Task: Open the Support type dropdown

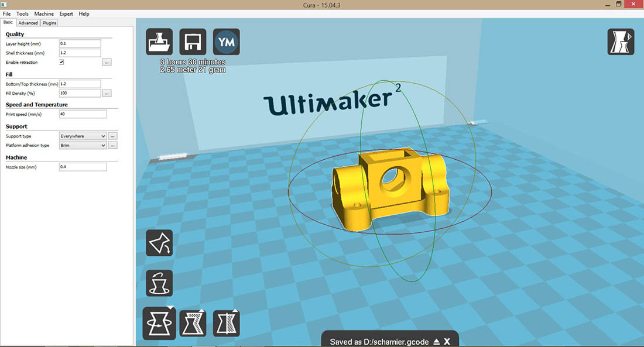Action: click(x=83, y=136)
